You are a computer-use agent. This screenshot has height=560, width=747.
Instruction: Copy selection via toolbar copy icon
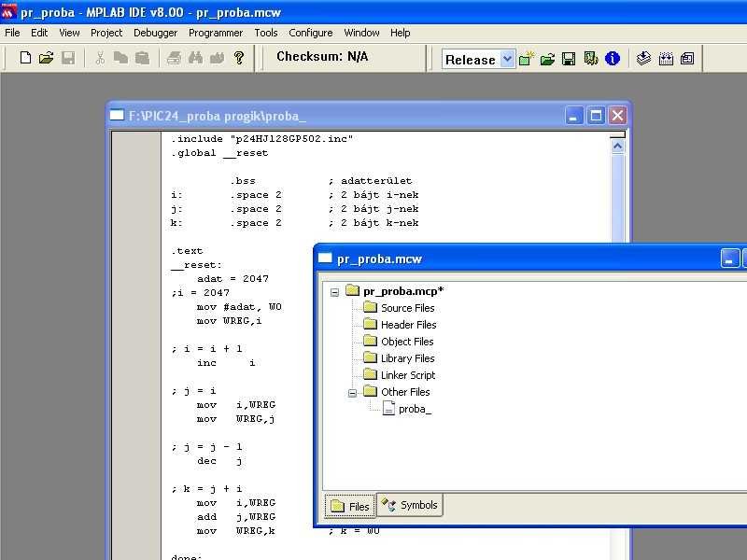pos(120,58)
